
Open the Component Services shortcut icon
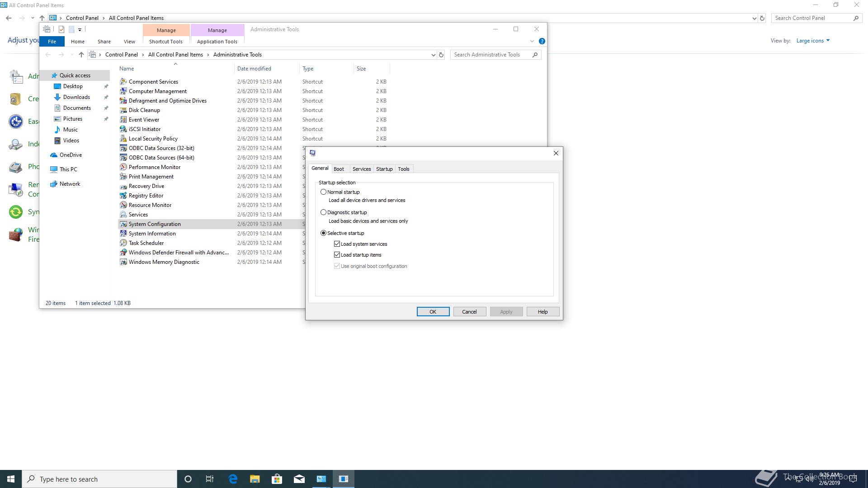pyautogui.click(x=123, y=82)
